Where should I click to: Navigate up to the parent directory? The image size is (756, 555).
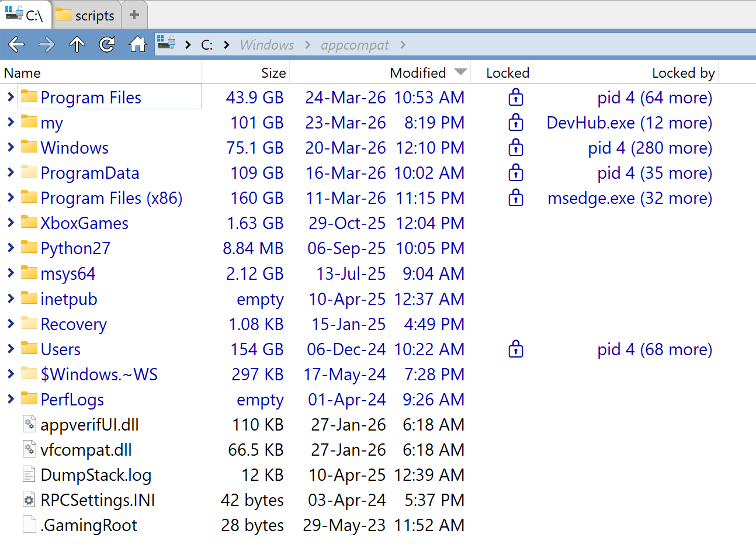(77, 44)
